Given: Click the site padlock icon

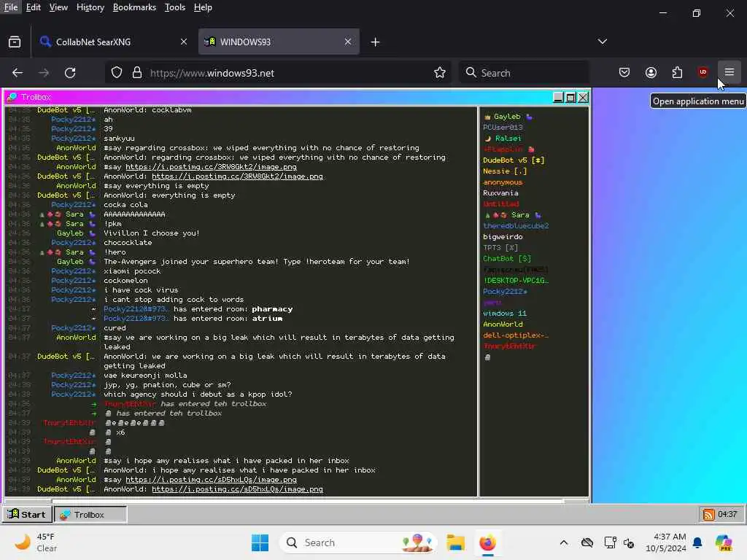Looking at the screenshot, I should [x=137, y=72].
